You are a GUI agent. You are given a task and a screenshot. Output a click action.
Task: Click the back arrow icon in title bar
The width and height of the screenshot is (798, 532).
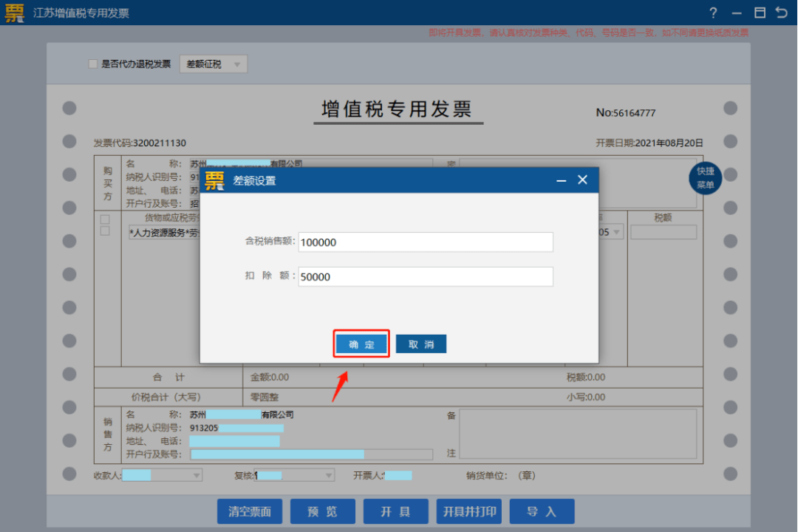click(x=782, y=13)
